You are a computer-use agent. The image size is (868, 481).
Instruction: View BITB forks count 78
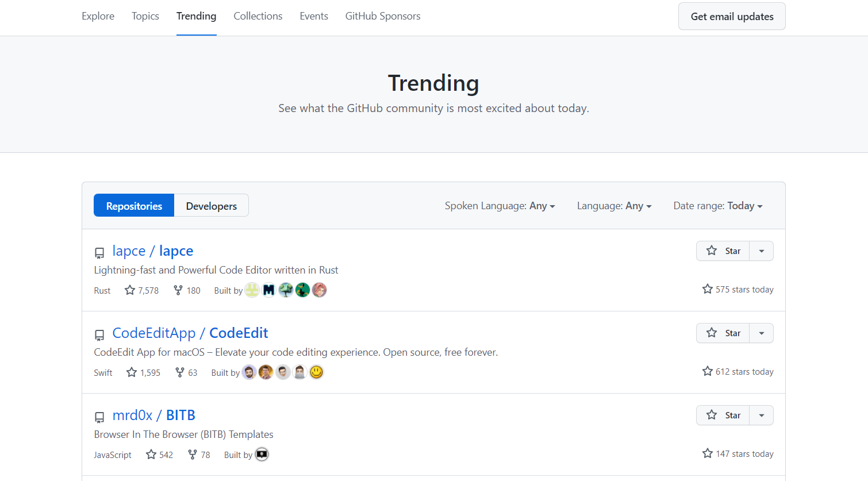199,455
